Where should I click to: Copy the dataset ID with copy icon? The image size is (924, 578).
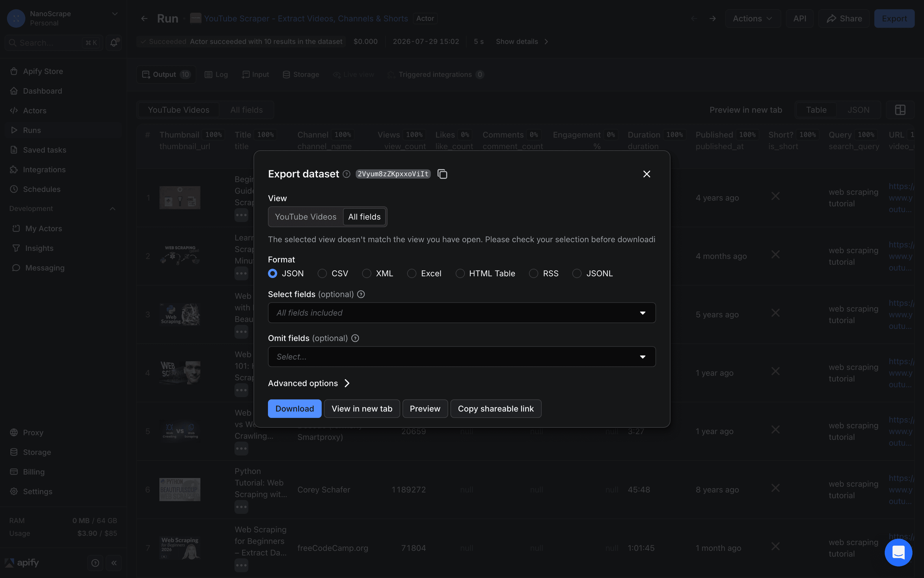(442, 174)
